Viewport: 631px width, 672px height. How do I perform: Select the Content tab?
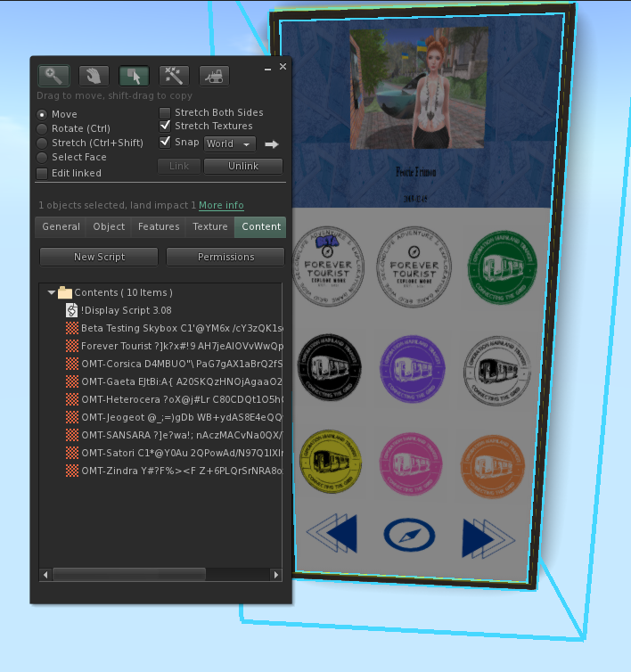tap(261, 226)
